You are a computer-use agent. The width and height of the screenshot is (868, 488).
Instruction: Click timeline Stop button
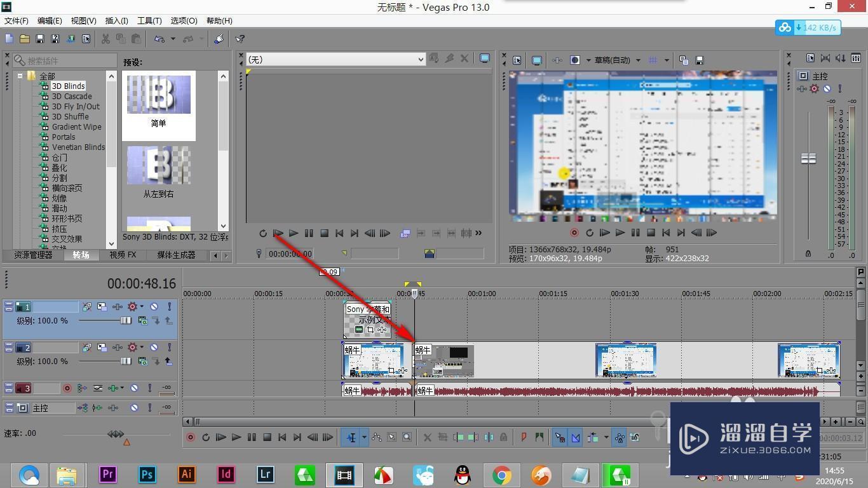tap(267, 437)
